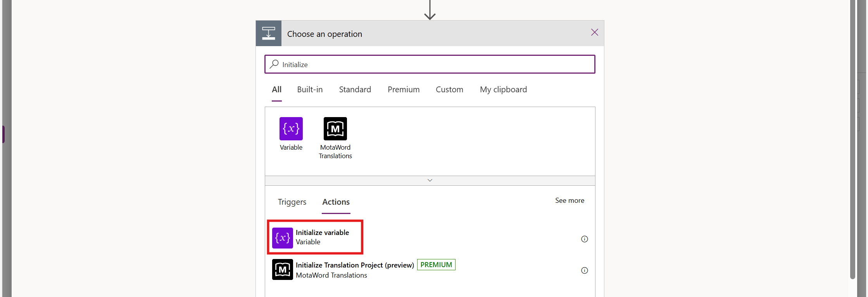Click the Variable connector icon

(x=291, y=129)
